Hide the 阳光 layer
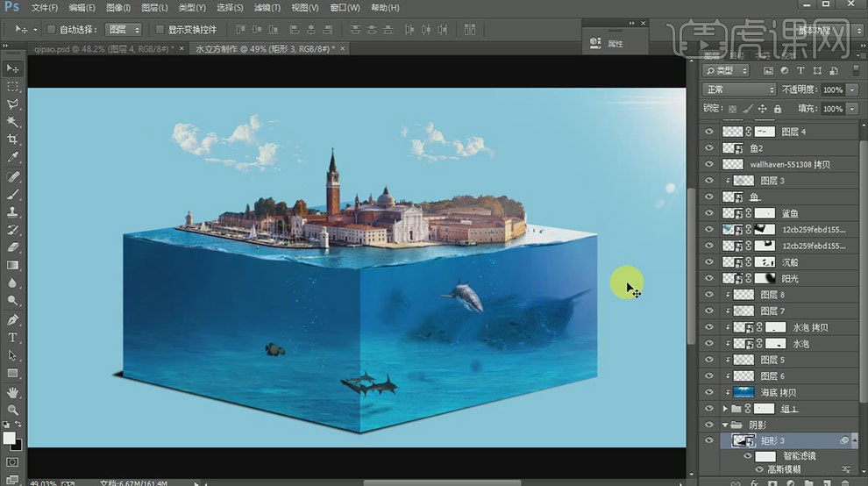 pos(709,278)
